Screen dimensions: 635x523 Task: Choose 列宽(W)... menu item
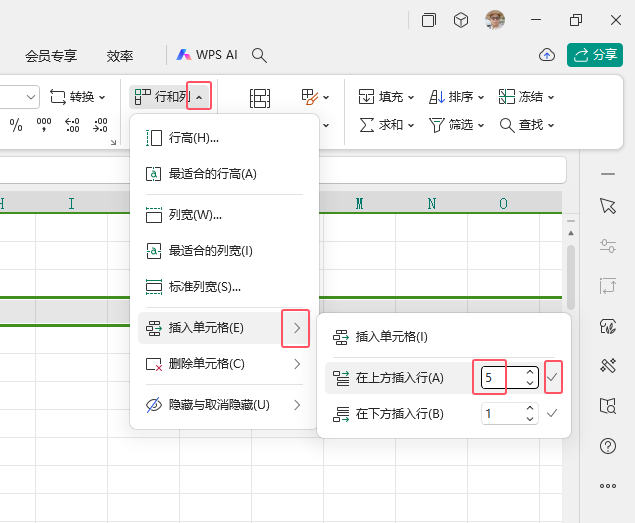tap(224, 215)
